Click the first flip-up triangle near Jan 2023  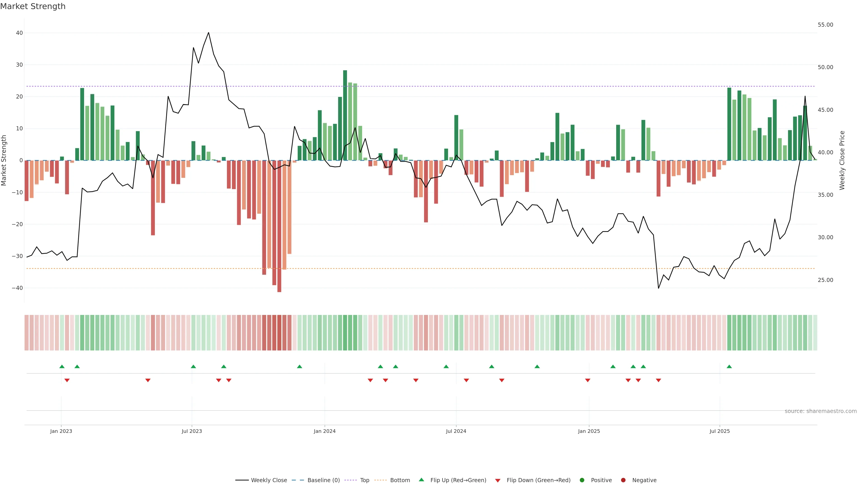point(62,366)
